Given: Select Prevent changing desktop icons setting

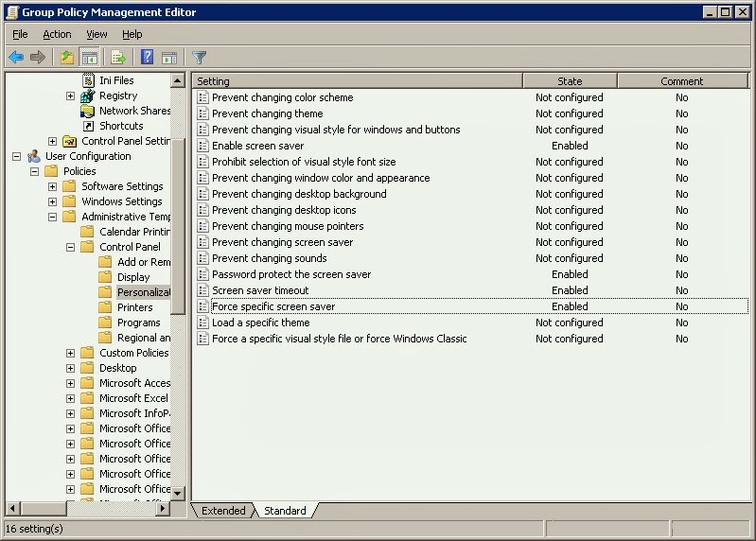Looking at the screenshot, I should pyautogui.click(x=284, y=210).
